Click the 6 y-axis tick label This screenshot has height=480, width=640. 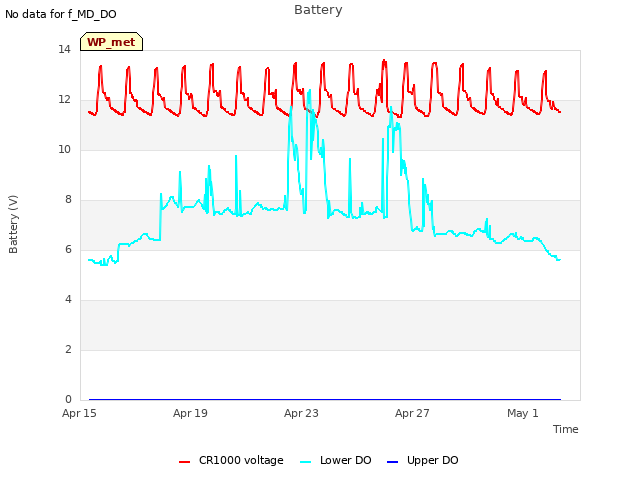pyautogui.click(x=68, y=250)
